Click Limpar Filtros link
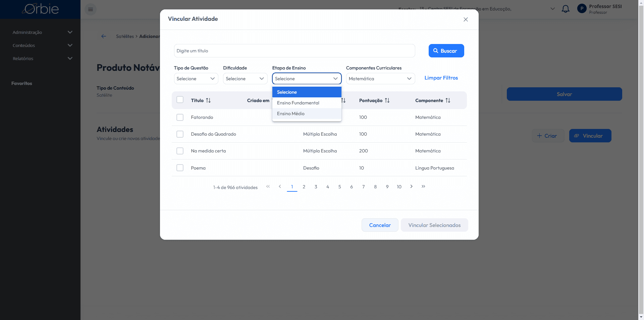The image size is (644, 320). pos(441,78)
